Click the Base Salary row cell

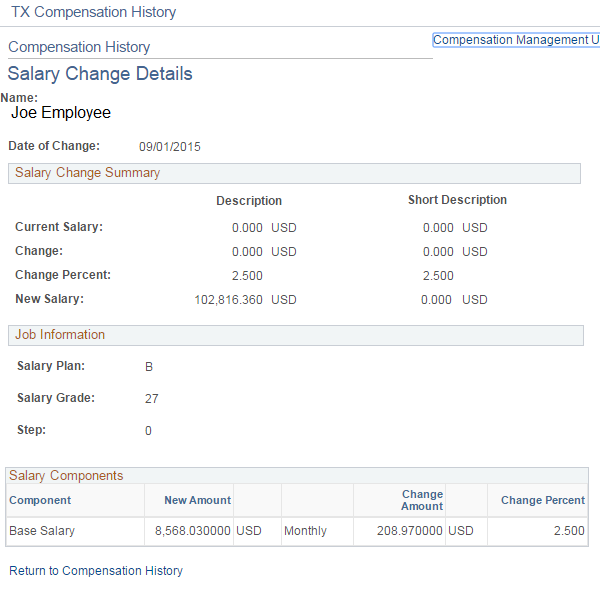[42, 531]
